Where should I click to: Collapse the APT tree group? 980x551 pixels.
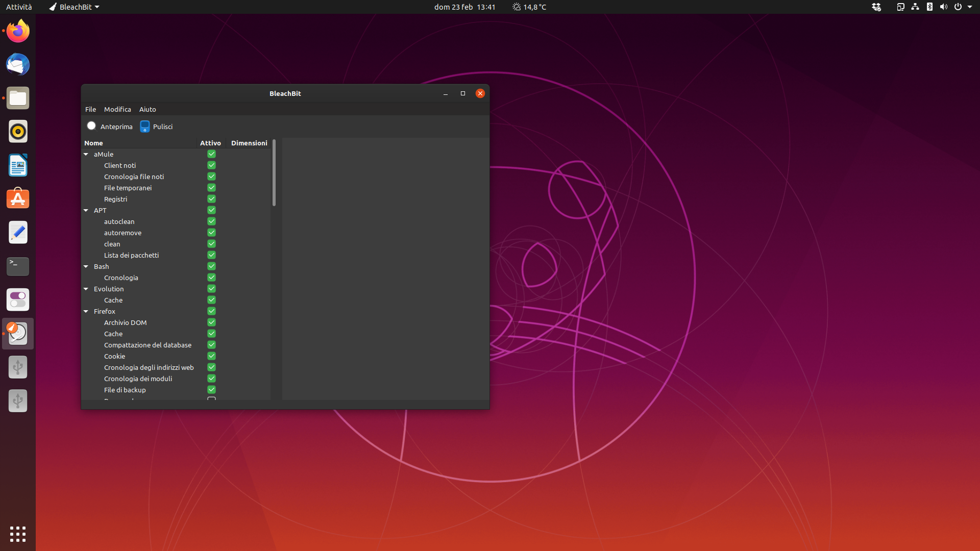coord(86,210)
